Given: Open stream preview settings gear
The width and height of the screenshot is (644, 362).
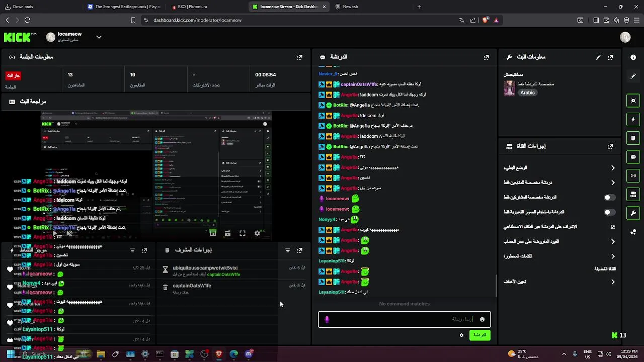Looking at the screenshot, I should (x=257, y=233).
